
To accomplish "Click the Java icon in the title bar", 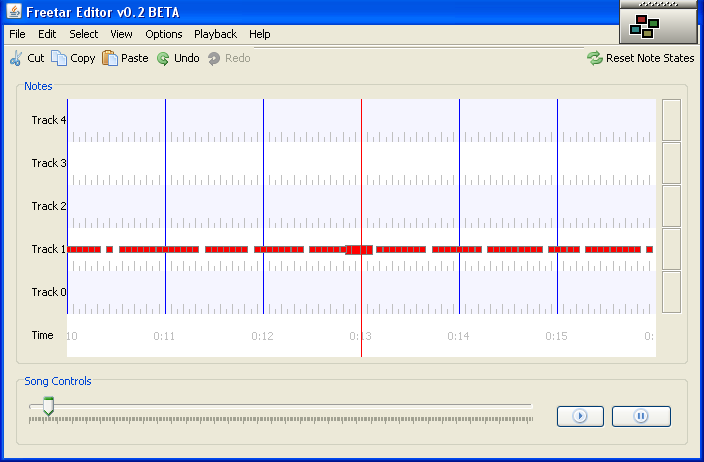I will (14, 11).
